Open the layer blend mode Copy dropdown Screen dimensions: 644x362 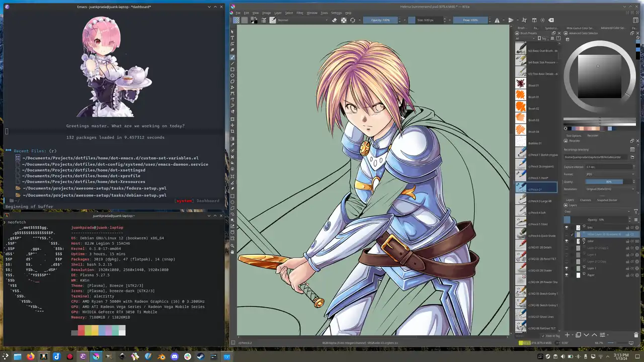[597, 211]
